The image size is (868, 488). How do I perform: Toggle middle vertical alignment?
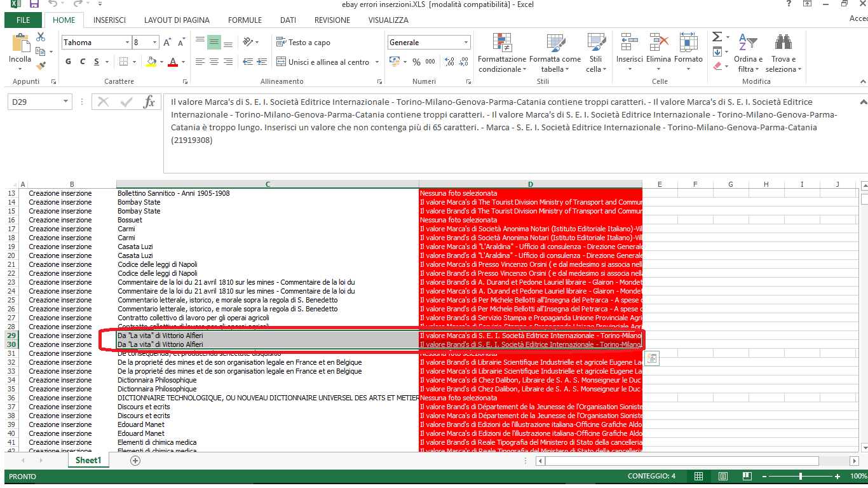pyautogui.click(x=214, y=43)
